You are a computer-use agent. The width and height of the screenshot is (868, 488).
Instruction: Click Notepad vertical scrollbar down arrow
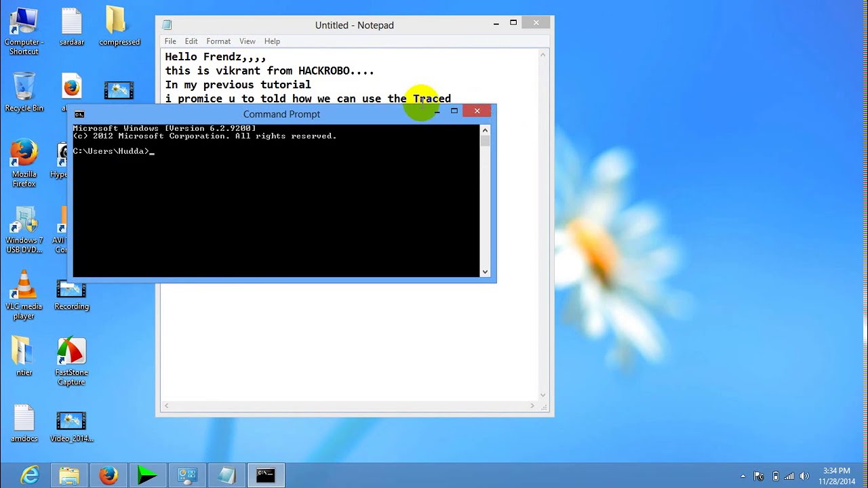point(542,395)
